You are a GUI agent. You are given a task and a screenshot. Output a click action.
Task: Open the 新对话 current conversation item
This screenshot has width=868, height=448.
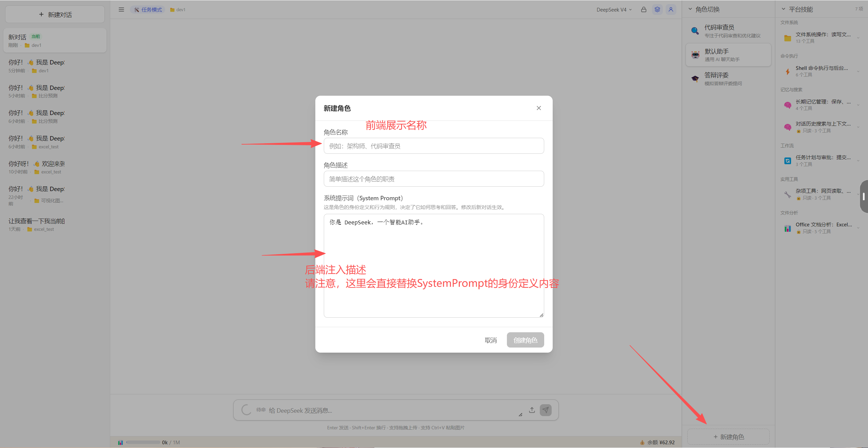point(55,40)
